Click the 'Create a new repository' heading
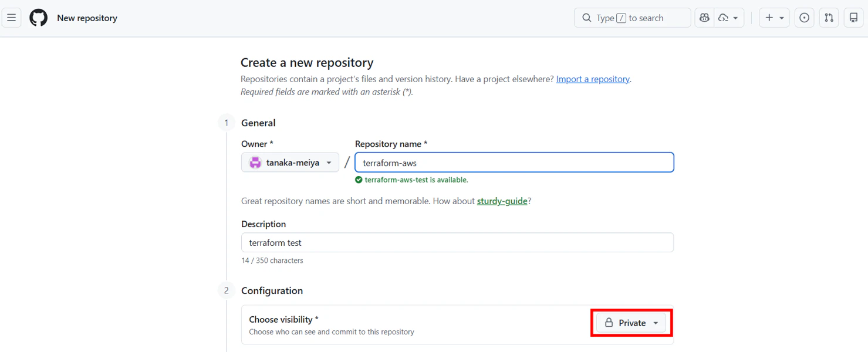This screenshot has height=355, width=868. (x=307, y=63)
